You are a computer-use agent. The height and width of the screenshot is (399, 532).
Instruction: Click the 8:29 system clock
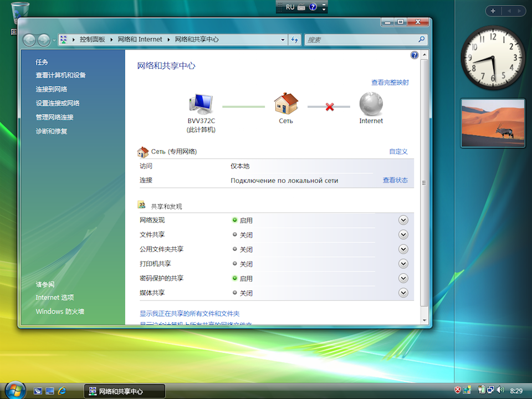516,391
